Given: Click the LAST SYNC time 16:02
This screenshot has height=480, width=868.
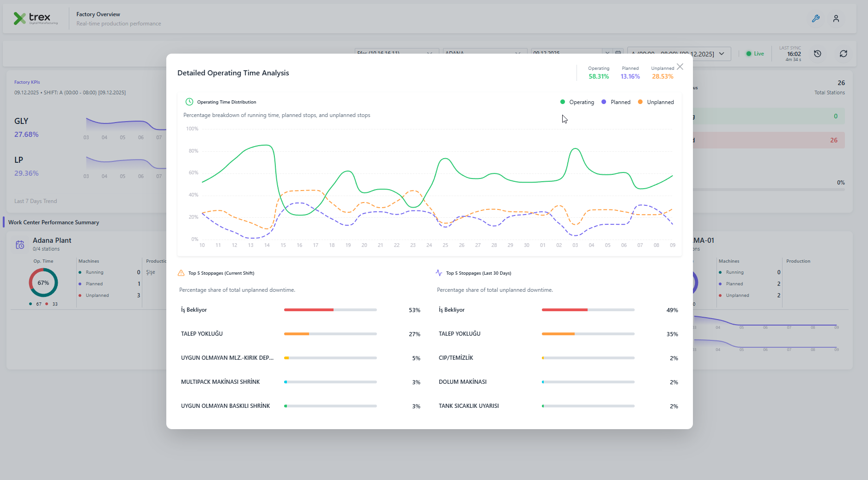Looking at the screenshot, I should pyautogui.click(x=794, y=54).
